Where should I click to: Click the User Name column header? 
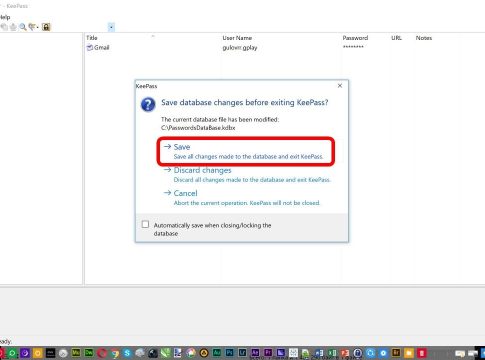pyautogui.click(x=237, y=38)
